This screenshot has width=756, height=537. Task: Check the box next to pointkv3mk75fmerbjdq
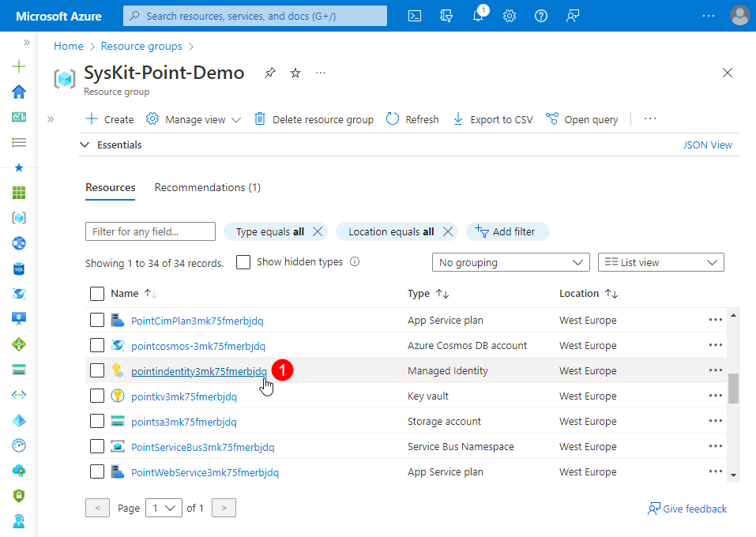click(97, 396)
